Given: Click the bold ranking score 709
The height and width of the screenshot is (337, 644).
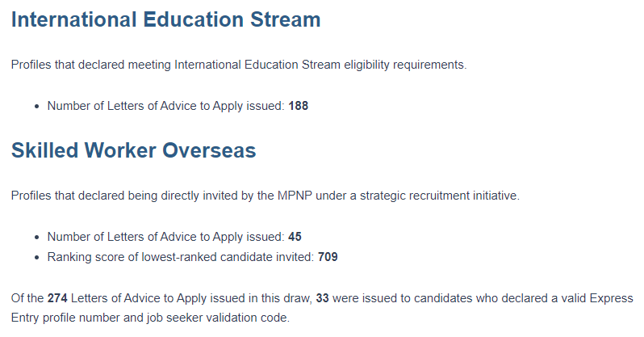Looking at the screenshot, I should coord(327,258).
